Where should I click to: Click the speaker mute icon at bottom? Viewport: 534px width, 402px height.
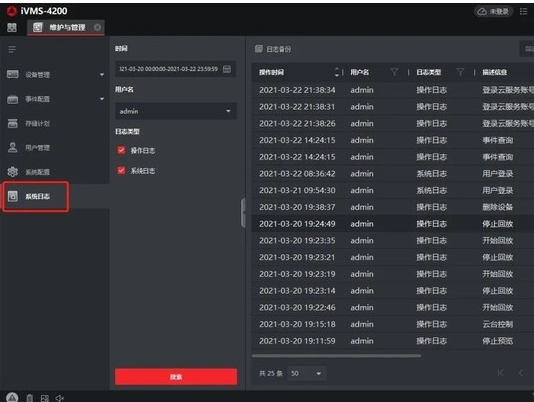click(x=60, y=398)
